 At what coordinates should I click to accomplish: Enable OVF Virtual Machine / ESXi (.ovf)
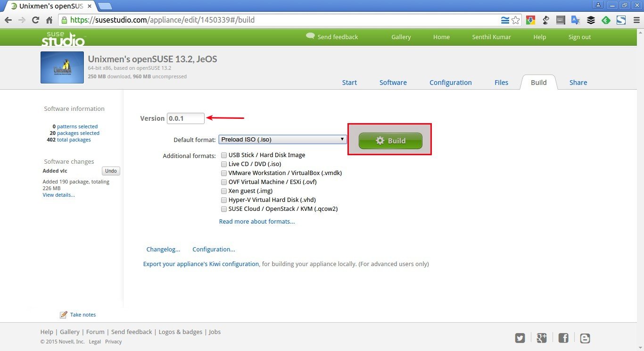[x=224, y=182]
